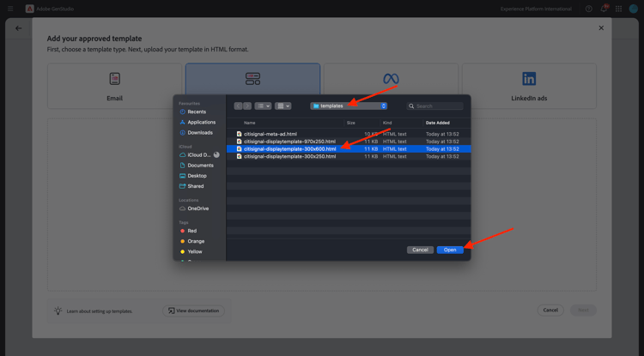Click View documentation button
The image size is (644, 356).
(x=193, y=311)
